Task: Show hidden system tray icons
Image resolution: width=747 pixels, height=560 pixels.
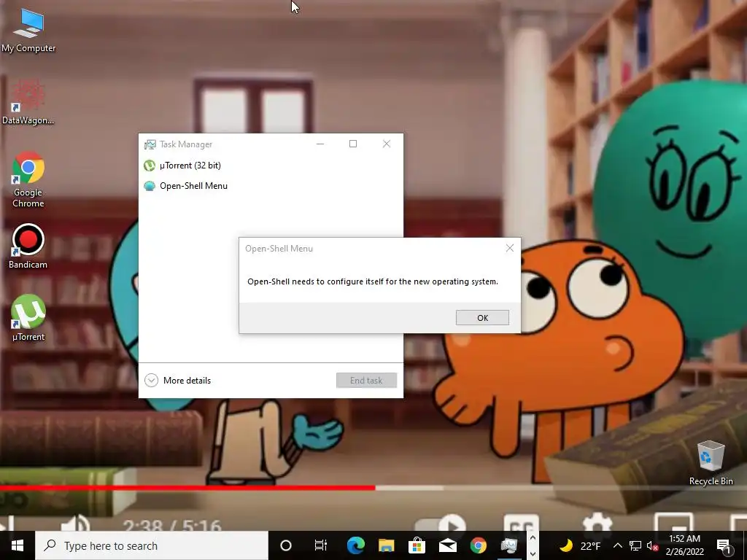Action: 617,545
